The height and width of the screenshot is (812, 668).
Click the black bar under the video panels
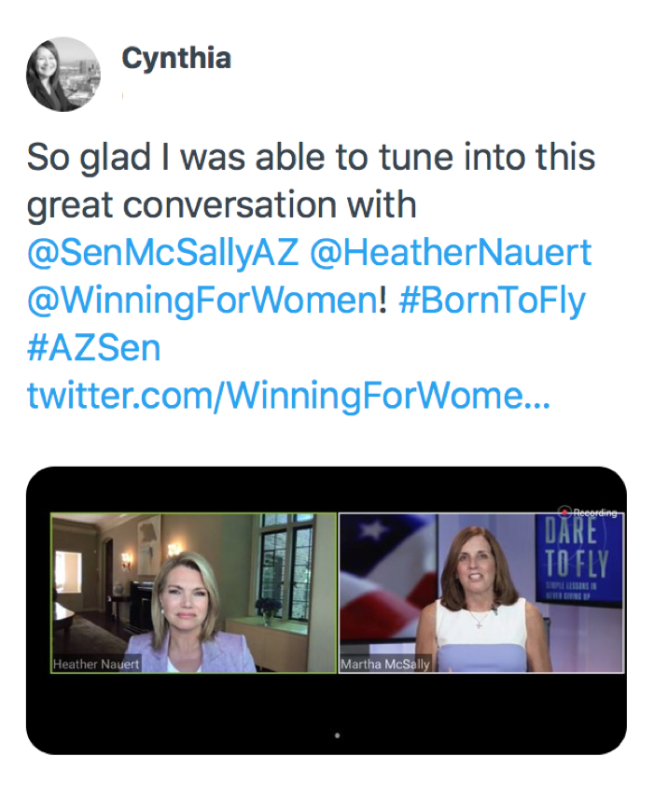187,714
